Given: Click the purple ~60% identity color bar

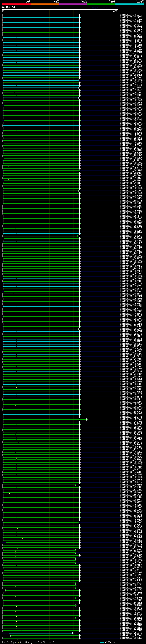Looking at the screenshot, I should [73, 4].
